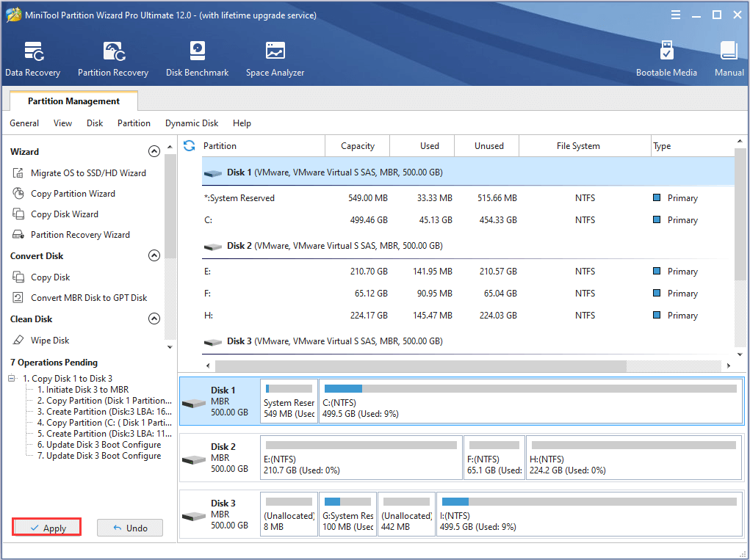Select 8 MB Unallocated block on Disk 3
Viewport: 750px width, 560px height.
(289, 514)
